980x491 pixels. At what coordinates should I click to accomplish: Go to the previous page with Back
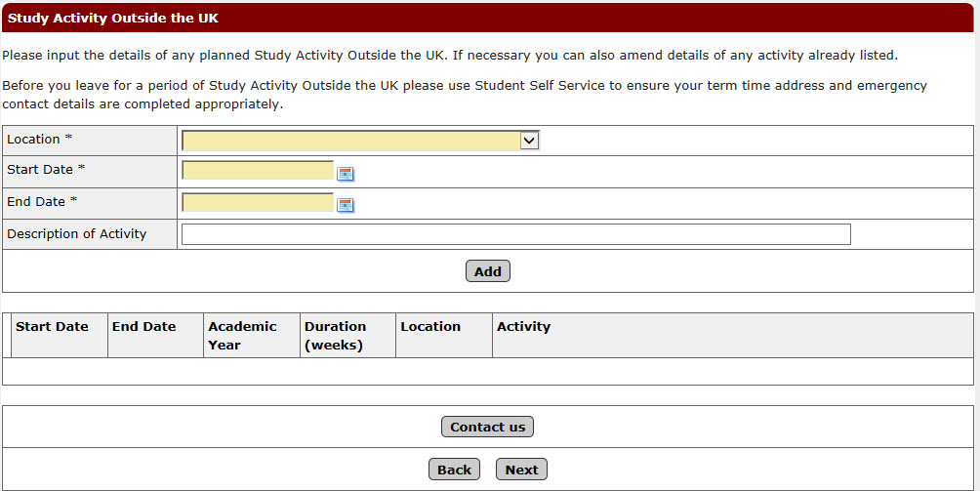454,470
